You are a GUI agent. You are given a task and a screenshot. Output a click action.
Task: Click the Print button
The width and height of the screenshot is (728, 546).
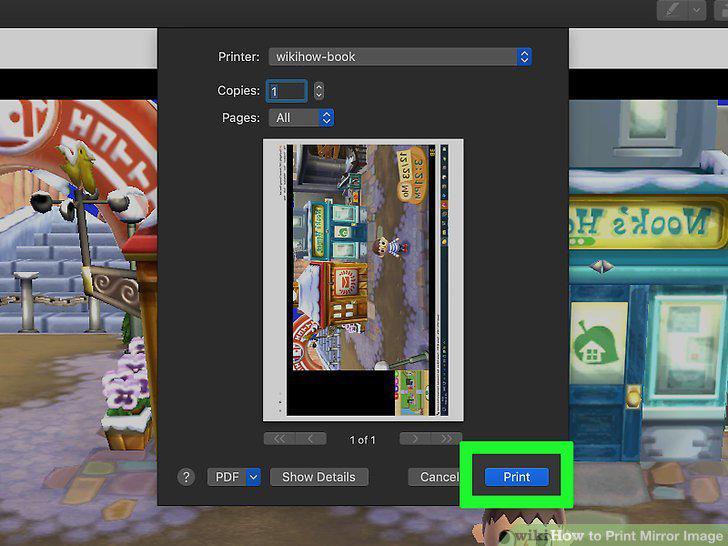516,477
